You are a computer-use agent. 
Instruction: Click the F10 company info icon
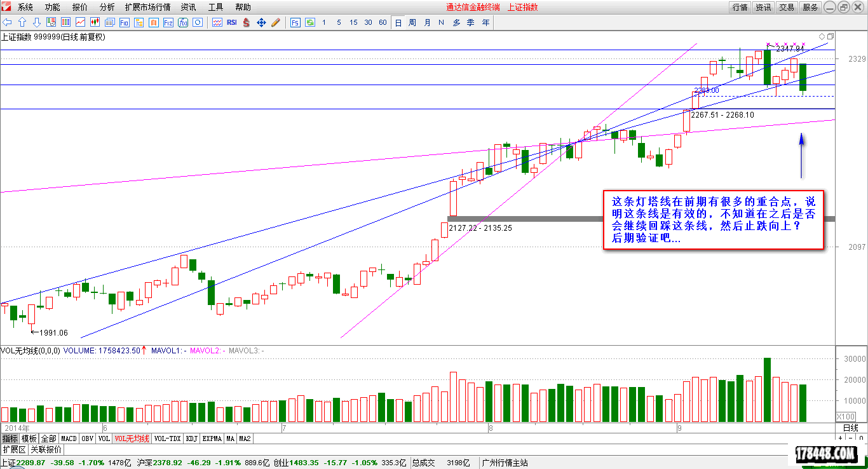[124, 22]
